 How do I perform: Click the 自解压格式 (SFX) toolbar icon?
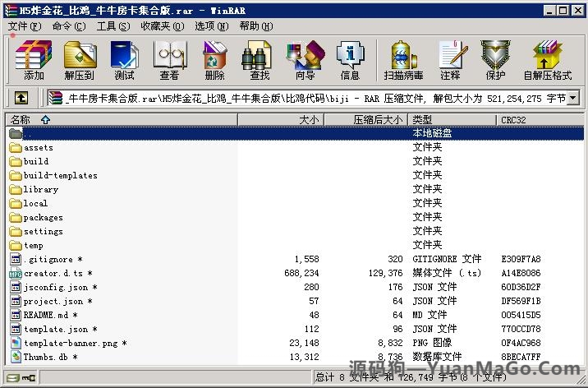(548, 55)
